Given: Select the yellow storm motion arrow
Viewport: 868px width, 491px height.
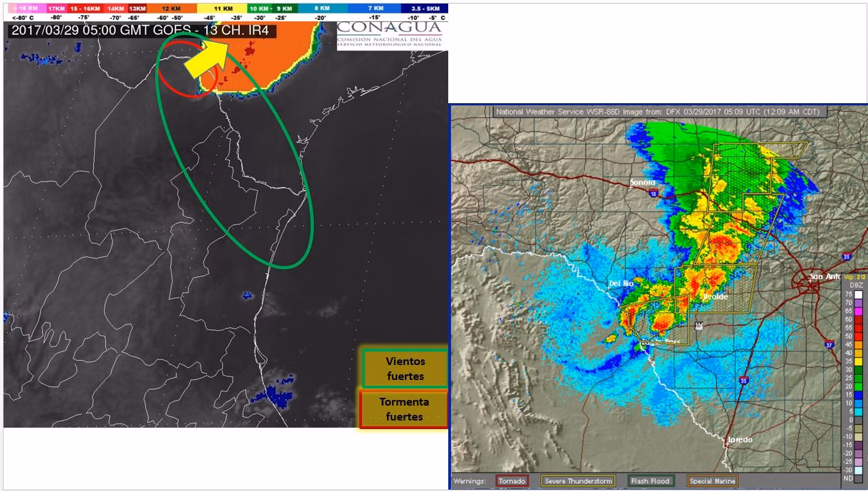Looking at the screenshot, I should pyautogui.click(x=206, y=58).
